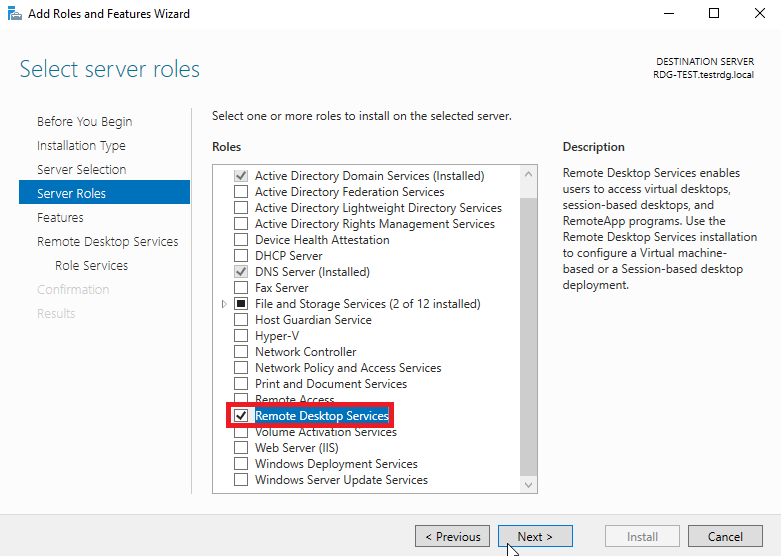Click the roles list scroll-up arrow

[529, 174]
